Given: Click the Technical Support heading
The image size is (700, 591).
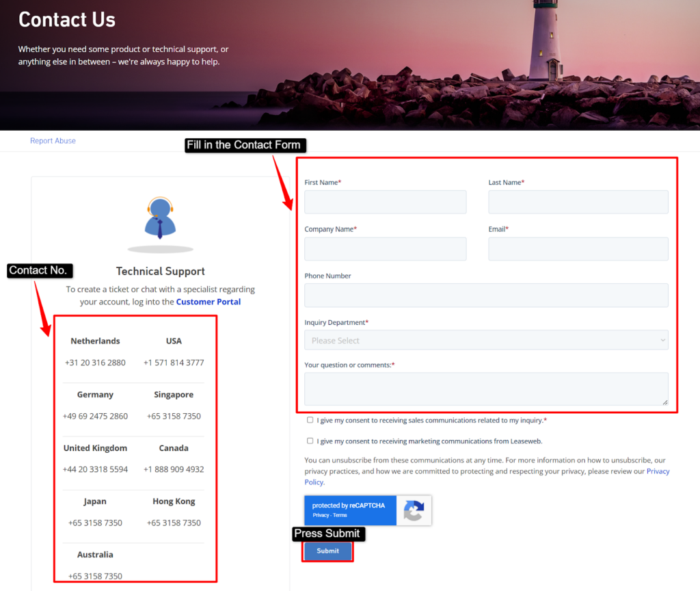Looking at the screenshot, I should (x=160, y=272).
